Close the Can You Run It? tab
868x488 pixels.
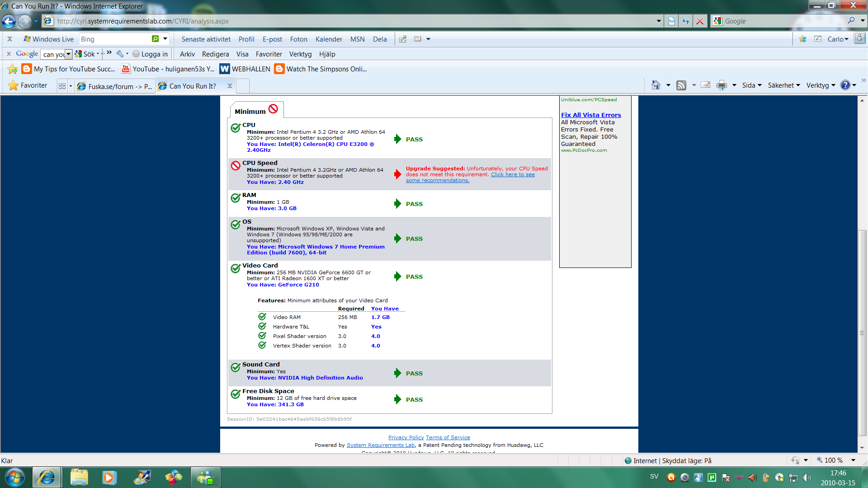tap(230, 86)
